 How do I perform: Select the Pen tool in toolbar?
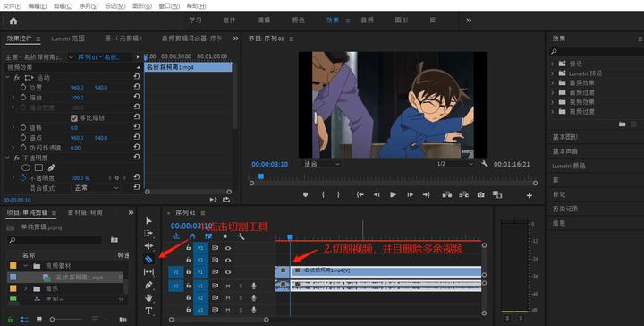pyautogui.click(x=148, y=285)
